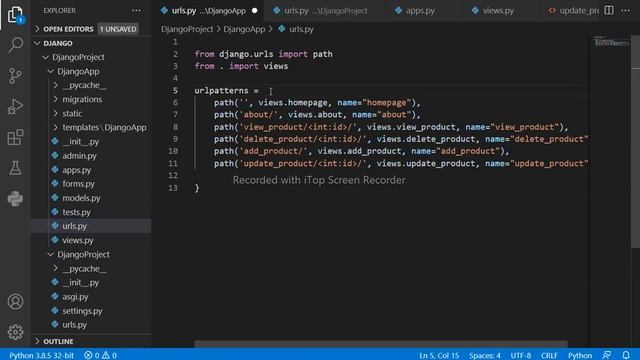
Task: Click Python file icon next to models.py
Action: tap(55, 198)
